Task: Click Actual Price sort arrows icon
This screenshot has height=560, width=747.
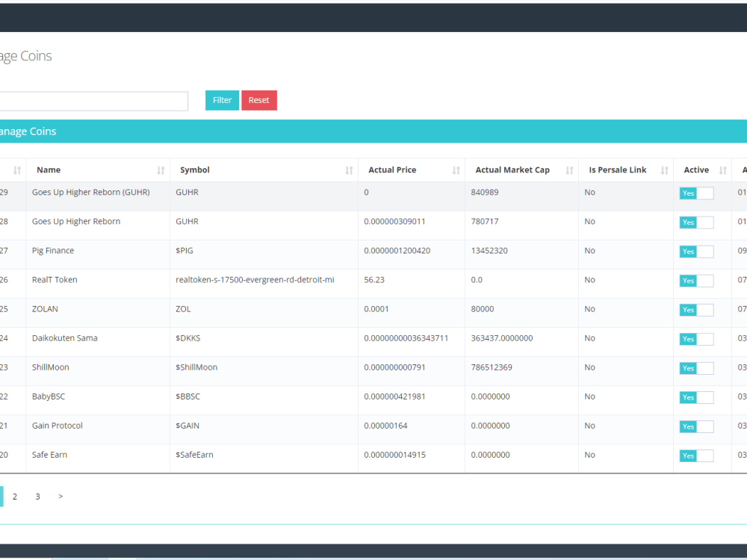Action: [x=456, y=170]
